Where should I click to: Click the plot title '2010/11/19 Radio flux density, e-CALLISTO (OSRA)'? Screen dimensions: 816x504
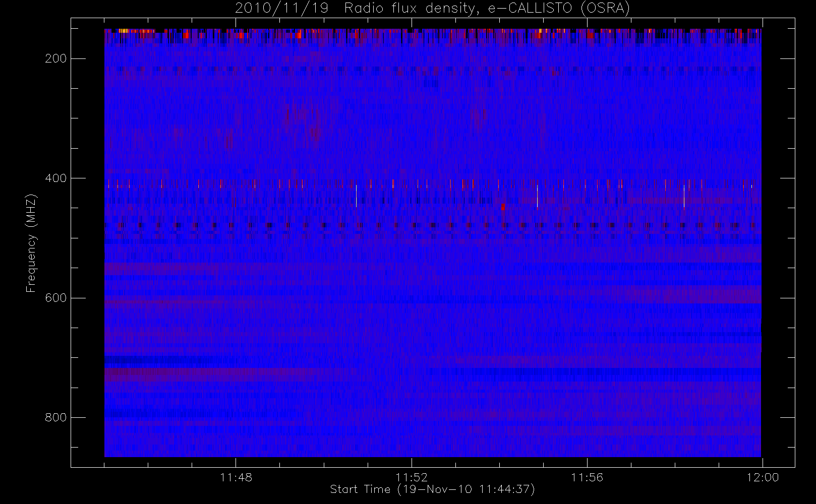[432, 9]
